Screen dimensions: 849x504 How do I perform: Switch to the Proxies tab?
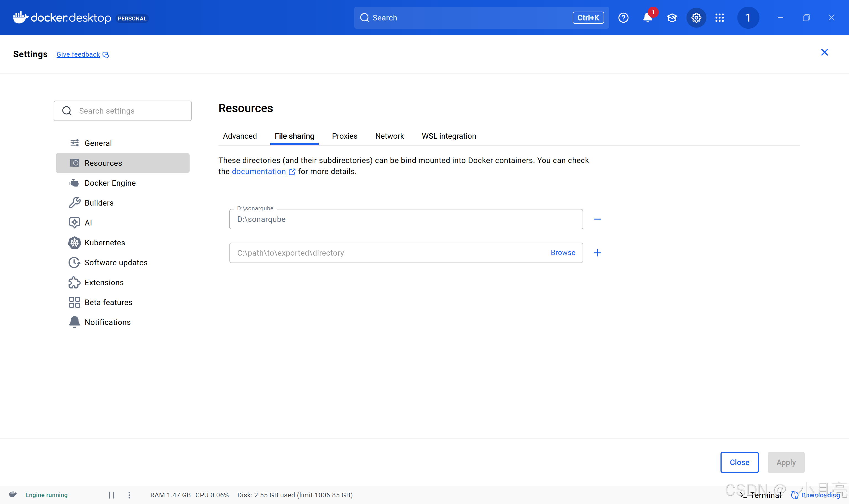coord(345,136)
